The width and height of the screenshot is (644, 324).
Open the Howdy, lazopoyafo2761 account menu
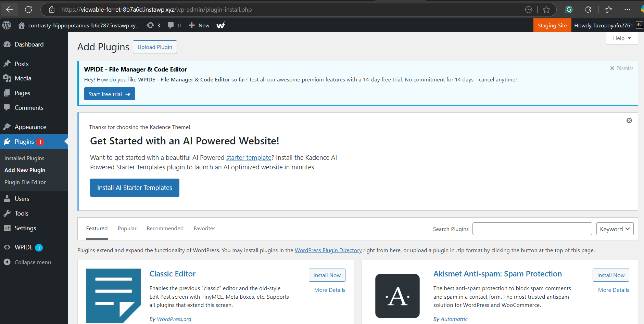pos(604,25)
